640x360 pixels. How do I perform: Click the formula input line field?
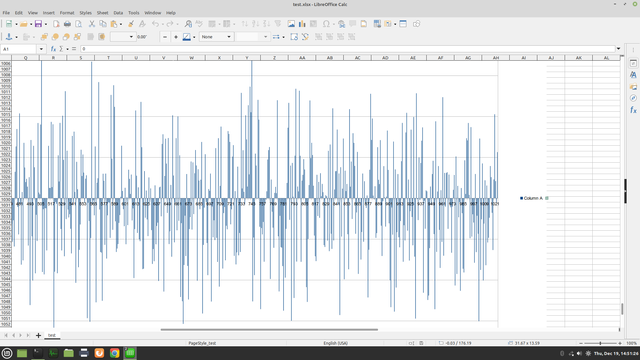tap(347, 49)
